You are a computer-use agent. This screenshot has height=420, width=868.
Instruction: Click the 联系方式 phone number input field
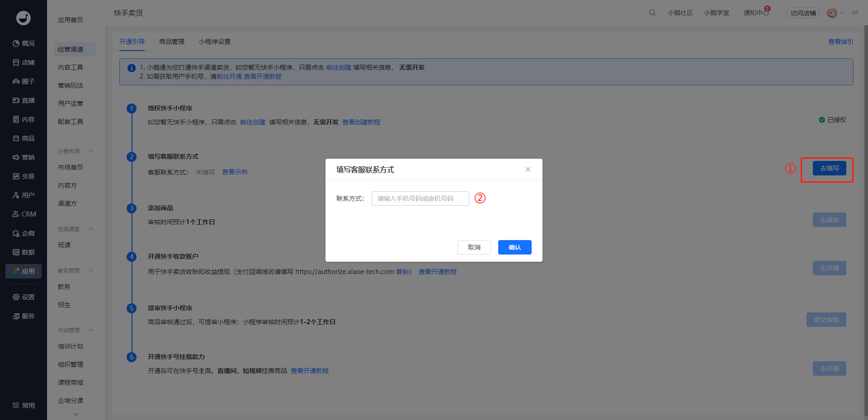(x=420, y=198)
